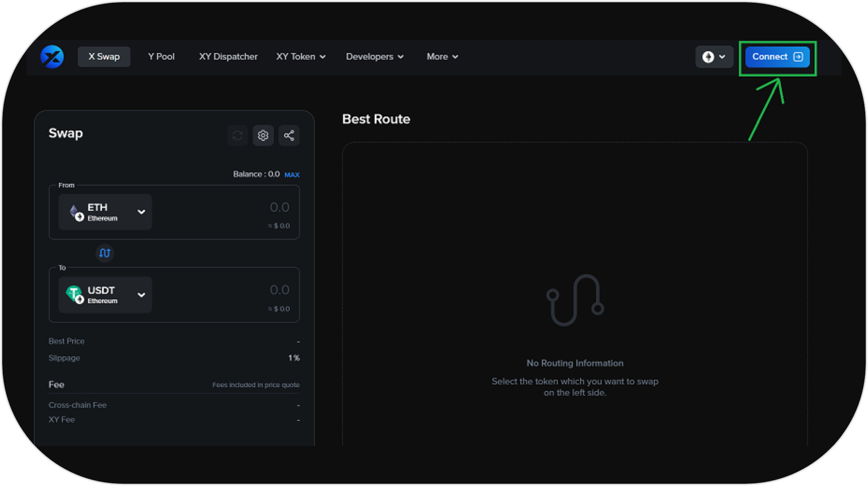Click the route icon in Best Route
Viewport: 868px width, 486px height.
click(x=575, y=300)
